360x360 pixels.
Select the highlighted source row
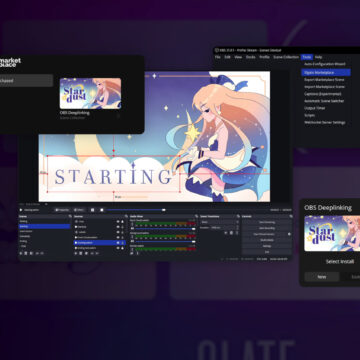pyautogui.click(x=99, y=243)
